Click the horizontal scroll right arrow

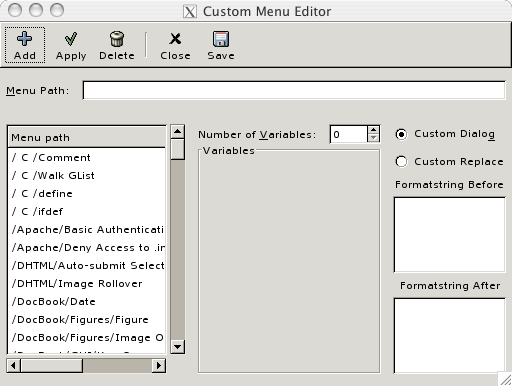[x=159, y=365]
